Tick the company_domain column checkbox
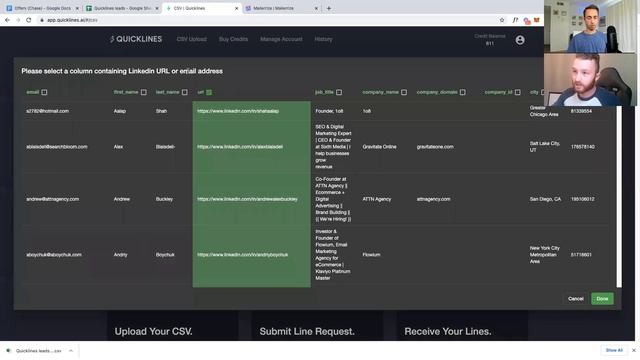Image resolution: width=640 pixels, height=360 pixels. pos(462,92)
